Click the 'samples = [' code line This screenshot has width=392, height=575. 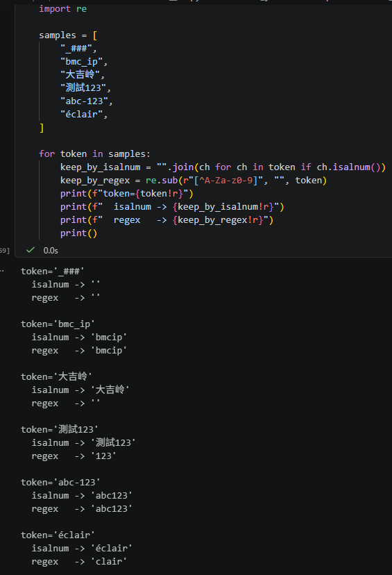coord(68,35)
